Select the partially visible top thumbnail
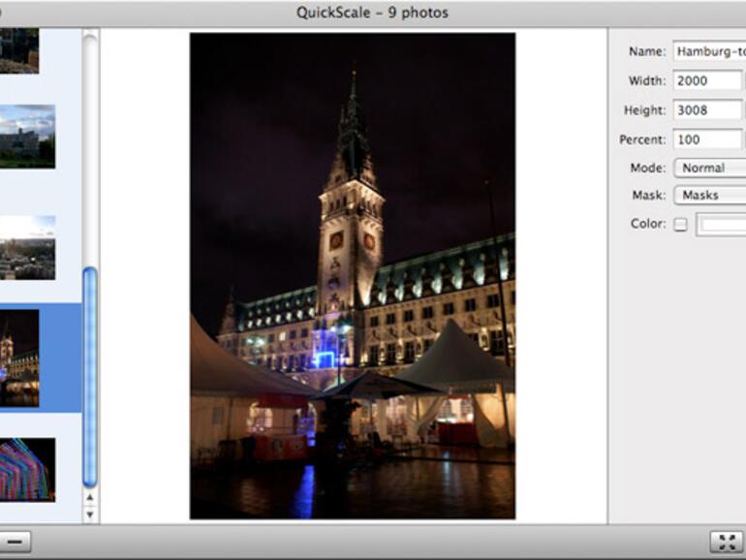 tap(19, 50)
